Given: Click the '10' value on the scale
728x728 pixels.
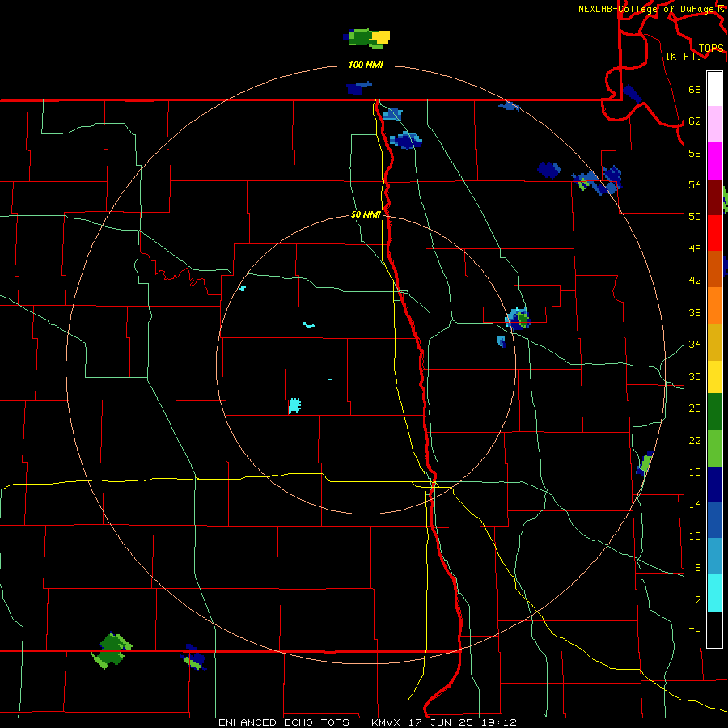Looking at the screenshot, I should pyautogui.click(x=695, y=535).
